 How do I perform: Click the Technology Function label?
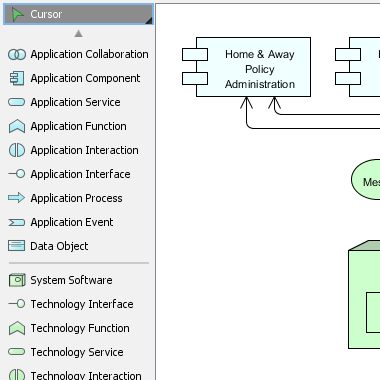tap(80, 328)
